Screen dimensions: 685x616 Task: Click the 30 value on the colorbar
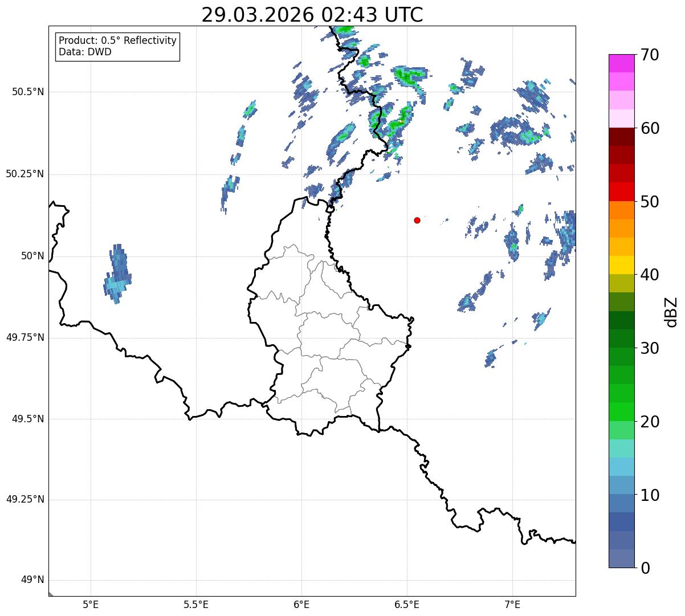pos(650,348)
